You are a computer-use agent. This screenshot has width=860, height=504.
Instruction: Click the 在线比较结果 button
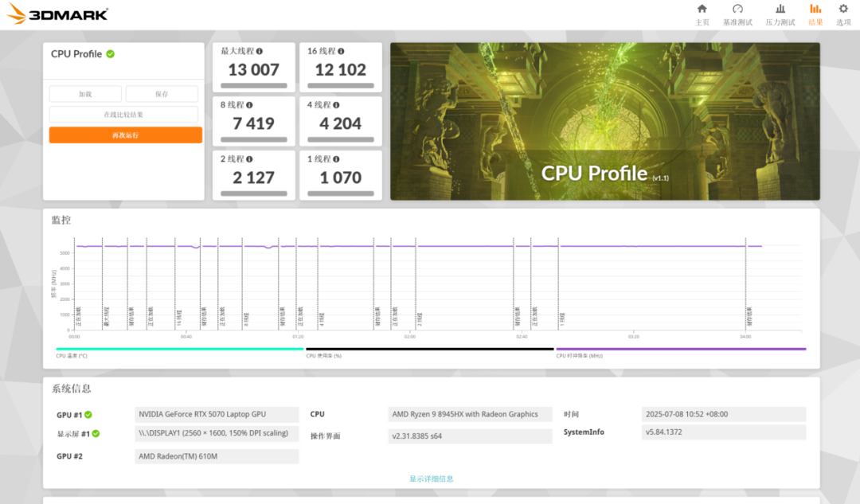tap(123, 115)
